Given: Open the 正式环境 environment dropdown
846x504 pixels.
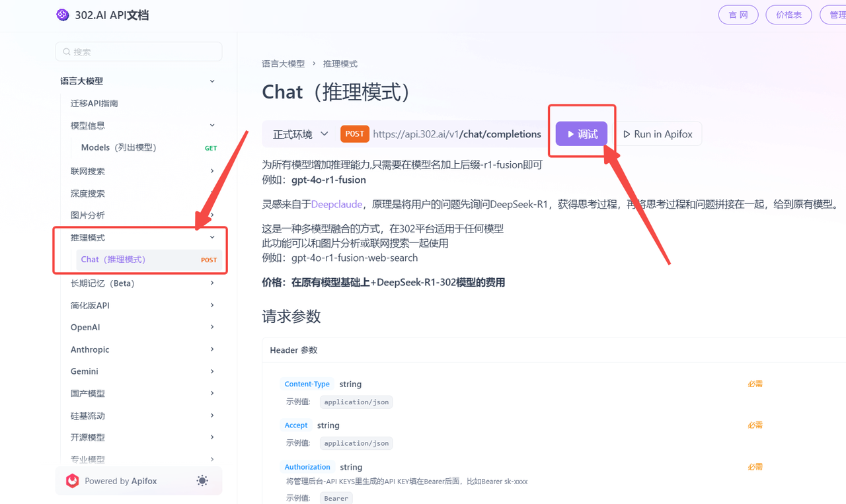Looking at the screenshot, I should [301, 134].
